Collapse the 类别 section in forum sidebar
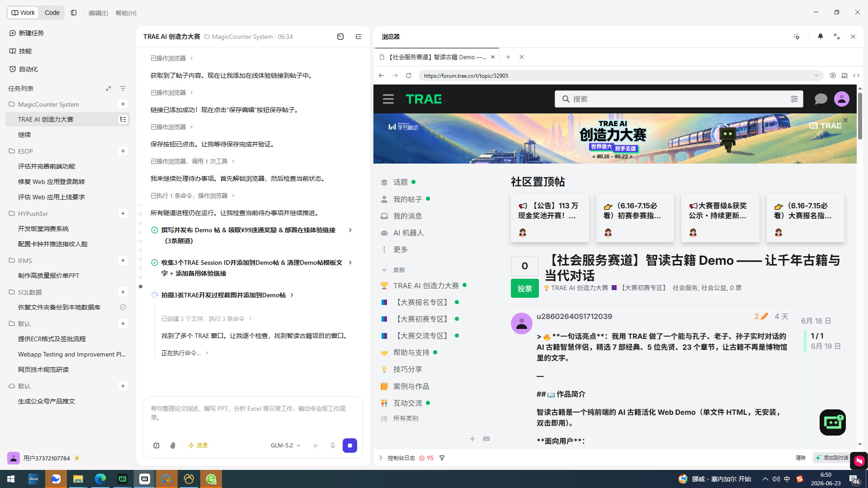 click(x=384, y=270)
